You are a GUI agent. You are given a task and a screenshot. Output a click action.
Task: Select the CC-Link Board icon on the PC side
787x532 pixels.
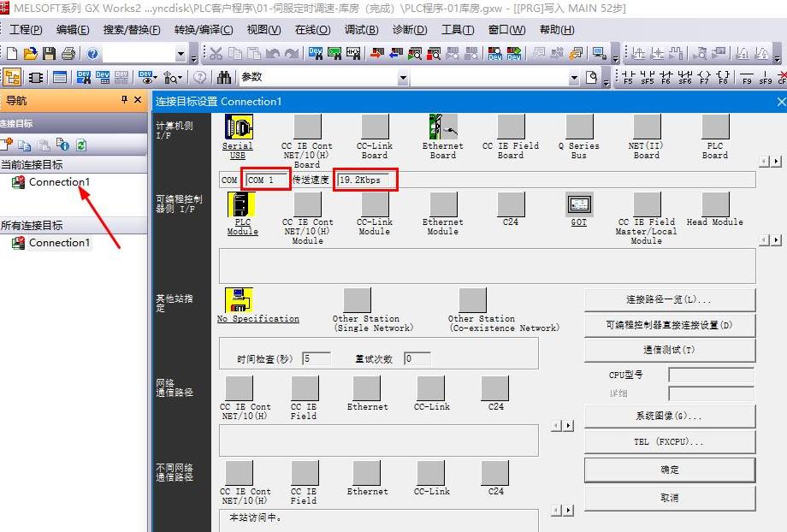[x=375, y=127]
